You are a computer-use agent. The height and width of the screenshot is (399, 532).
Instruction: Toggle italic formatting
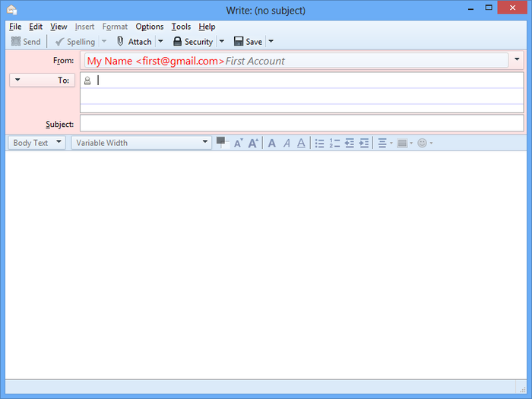coord(287,143)
